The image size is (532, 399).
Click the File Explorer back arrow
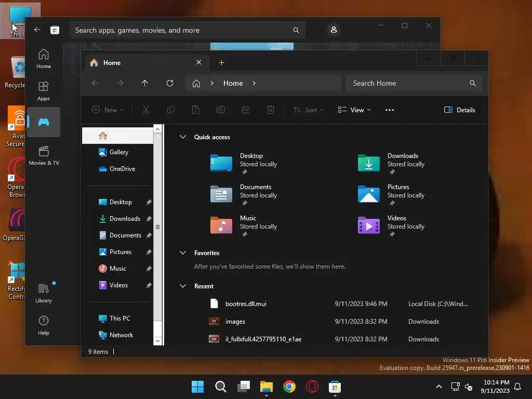tap(95, 83)
